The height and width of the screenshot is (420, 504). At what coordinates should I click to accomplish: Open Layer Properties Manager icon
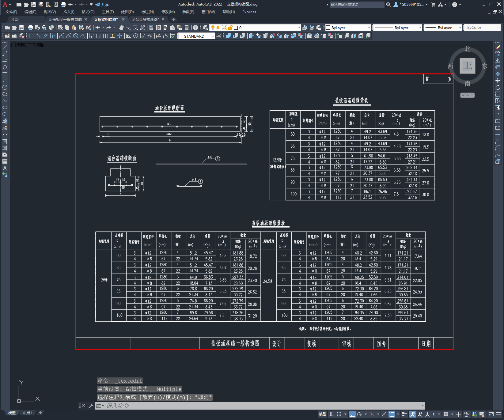tap(206, 28)
